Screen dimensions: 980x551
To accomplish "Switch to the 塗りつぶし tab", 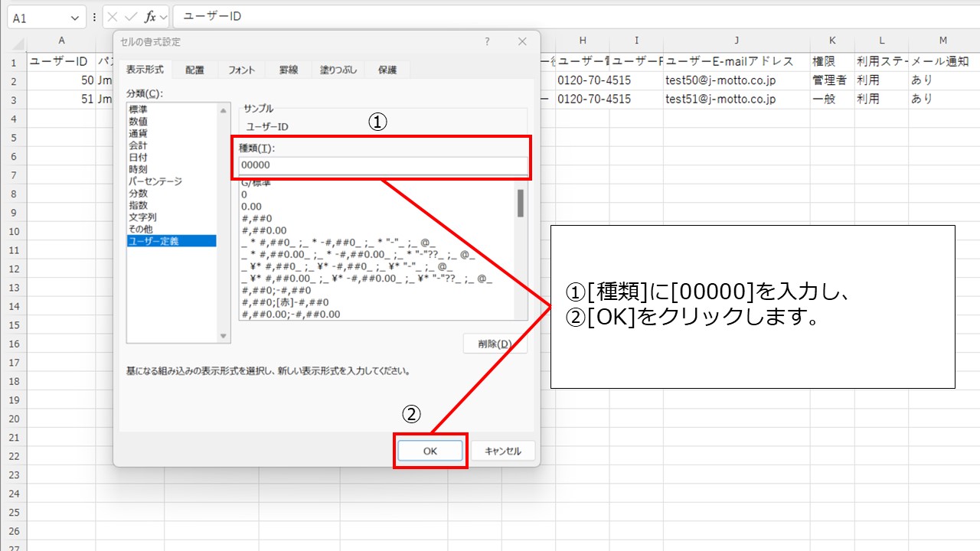I will [338, 70].
